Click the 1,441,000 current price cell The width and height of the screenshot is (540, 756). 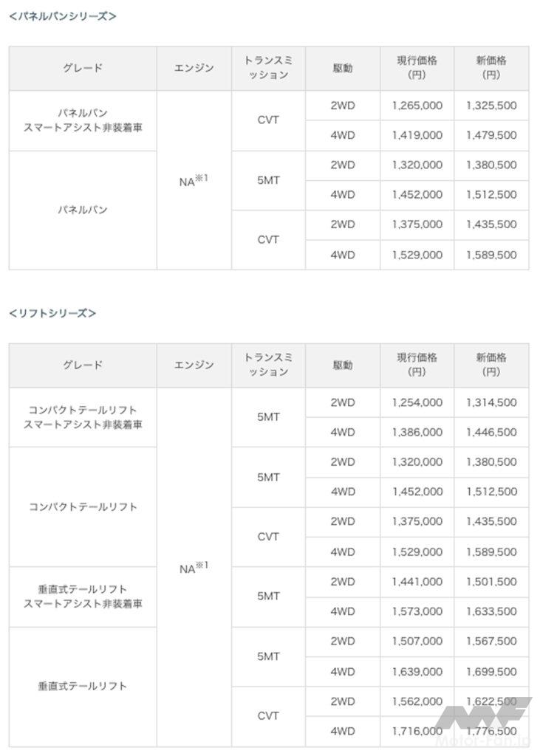pos(417,582)
